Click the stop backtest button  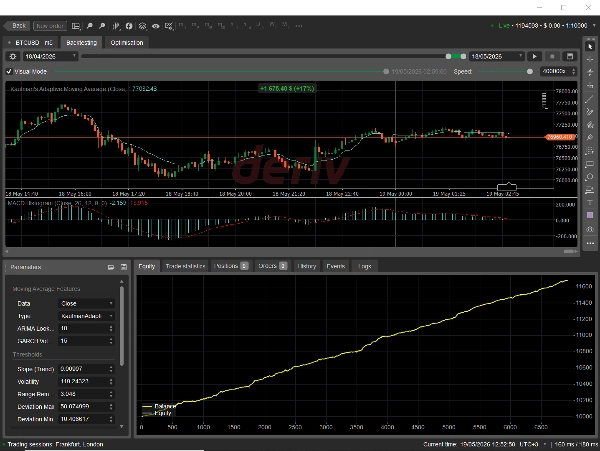[552, 56]
